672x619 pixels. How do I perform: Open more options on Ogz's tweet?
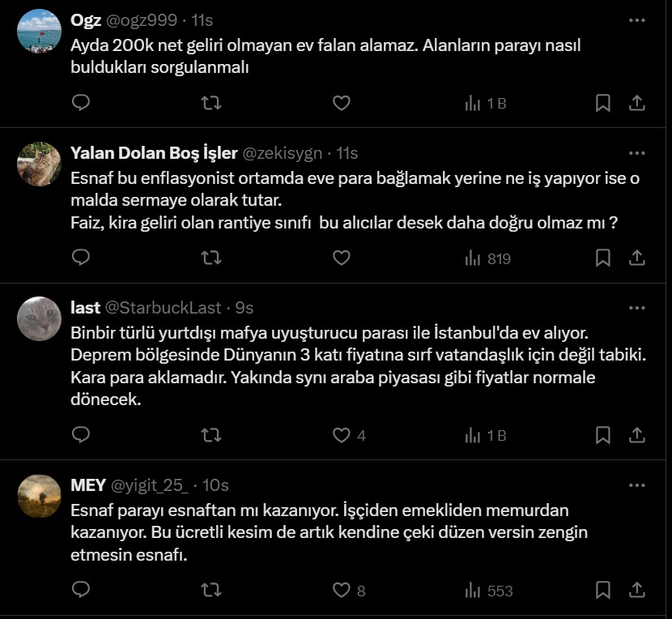tap(637, 19)
